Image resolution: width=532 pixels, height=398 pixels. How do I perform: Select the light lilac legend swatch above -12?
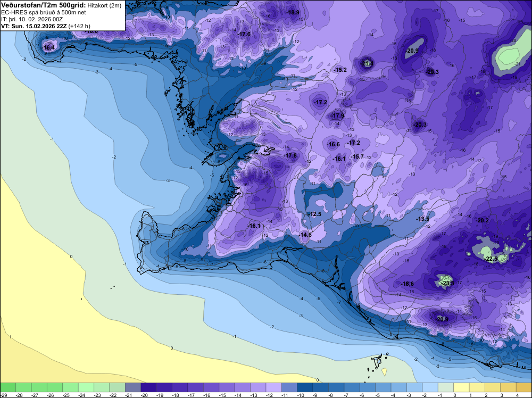tap(273, 387)
